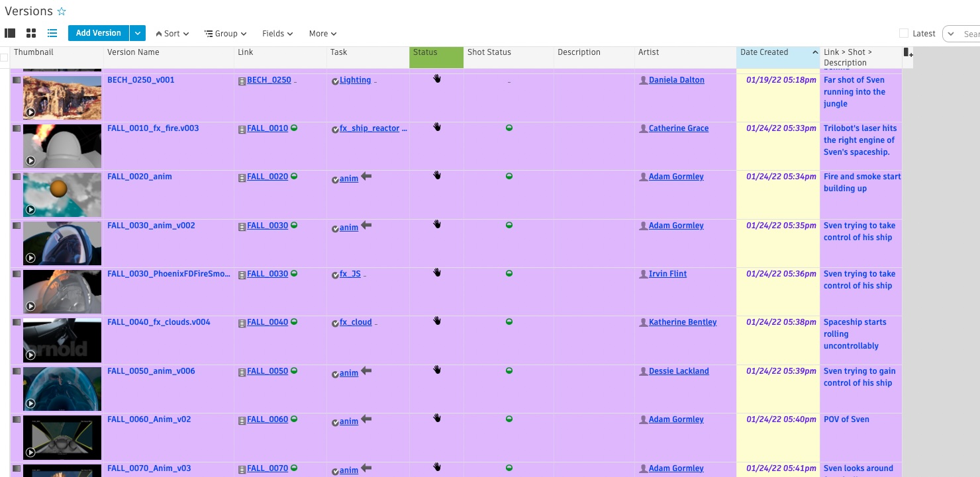Play the BECH_0250_v001 thumbnail play icon
Viewport: 980px width, 477px height.
[x=30, y=112]
